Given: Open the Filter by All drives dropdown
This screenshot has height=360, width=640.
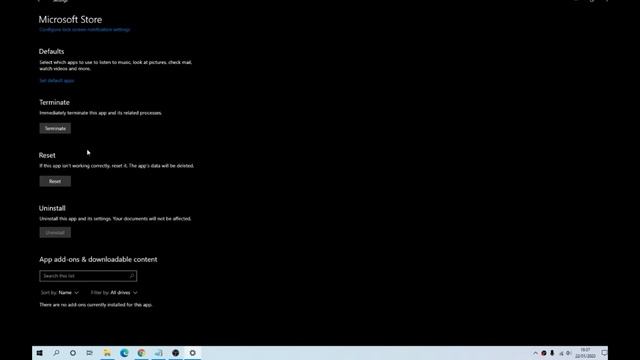Looking at the screenshot, I should coord(114,293).
